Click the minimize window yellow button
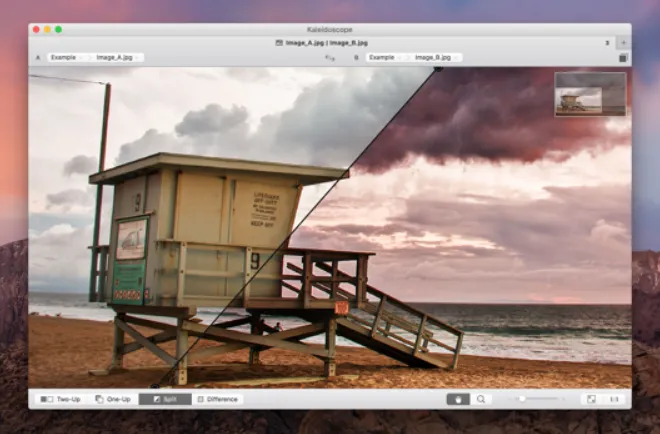Image resolution: width=660 pixels, height=434 pixels. tap(47, 29)
